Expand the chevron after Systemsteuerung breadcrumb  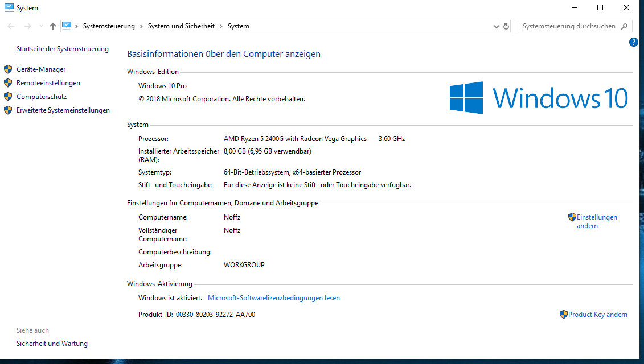pyautogui.click(x=141, y=26)
